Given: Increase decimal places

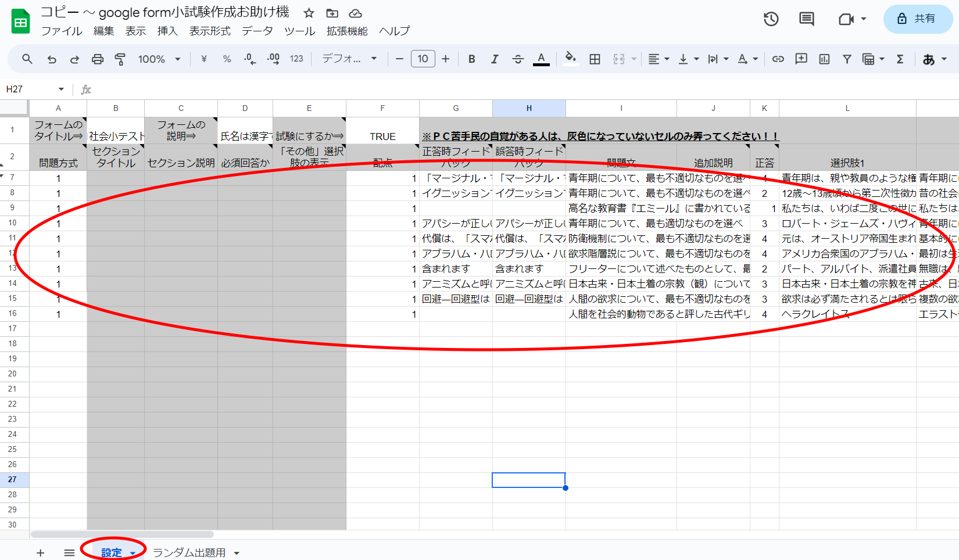Looking at the screenshot, I should point(273,59).
